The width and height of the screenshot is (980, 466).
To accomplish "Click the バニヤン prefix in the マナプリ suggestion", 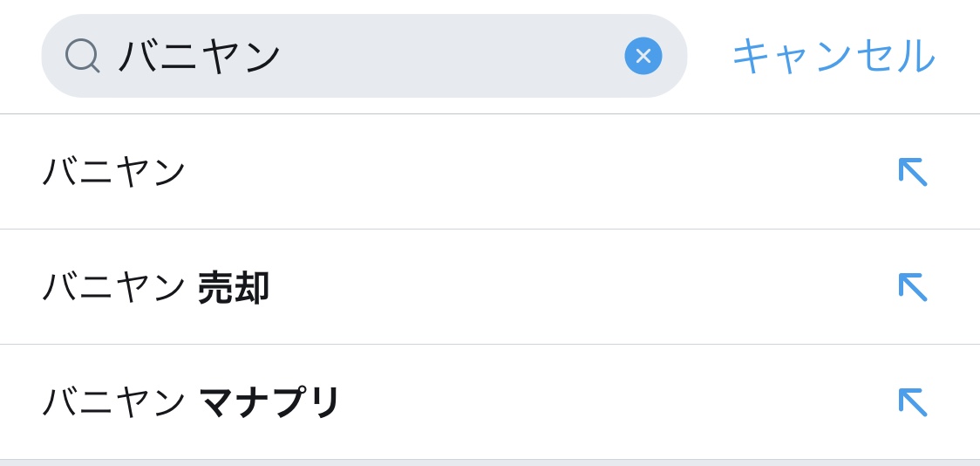I will tap(114, 402).
